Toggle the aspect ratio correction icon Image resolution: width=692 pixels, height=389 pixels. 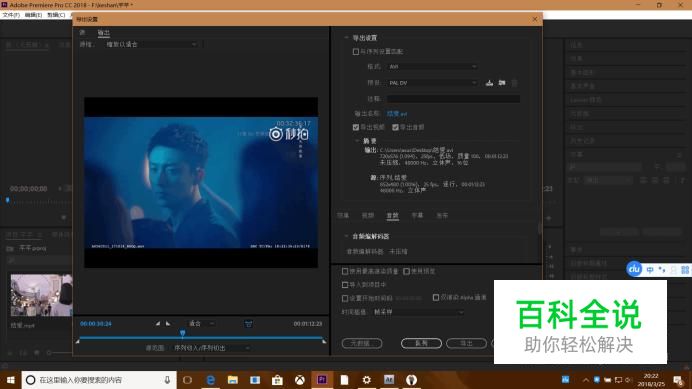(x=248, y=324)
